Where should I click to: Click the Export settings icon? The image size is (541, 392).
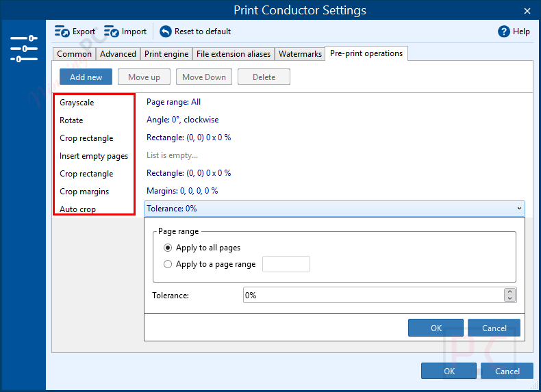[x=62, y=31]
